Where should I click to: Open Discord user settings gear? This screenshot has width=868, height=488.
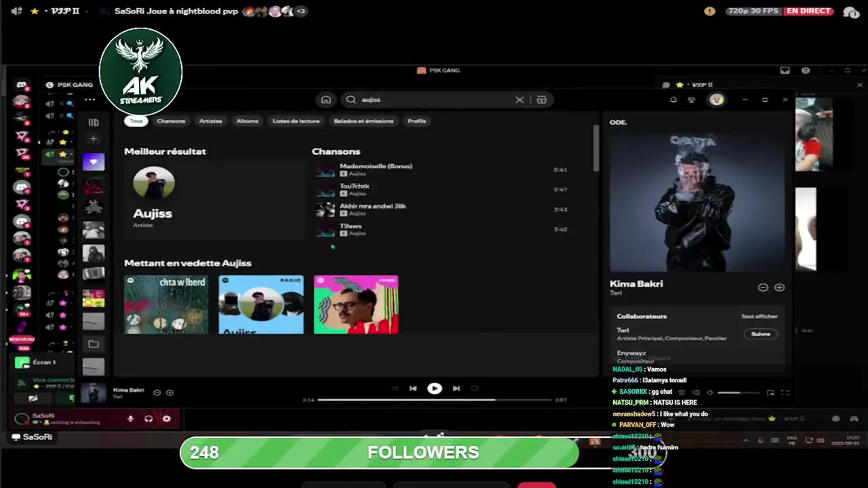pos(166,419)
